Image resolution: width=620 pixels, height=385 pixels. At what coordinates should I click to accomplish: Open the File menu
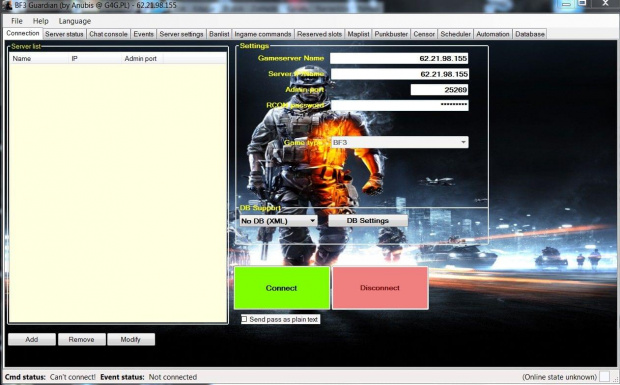17,21
